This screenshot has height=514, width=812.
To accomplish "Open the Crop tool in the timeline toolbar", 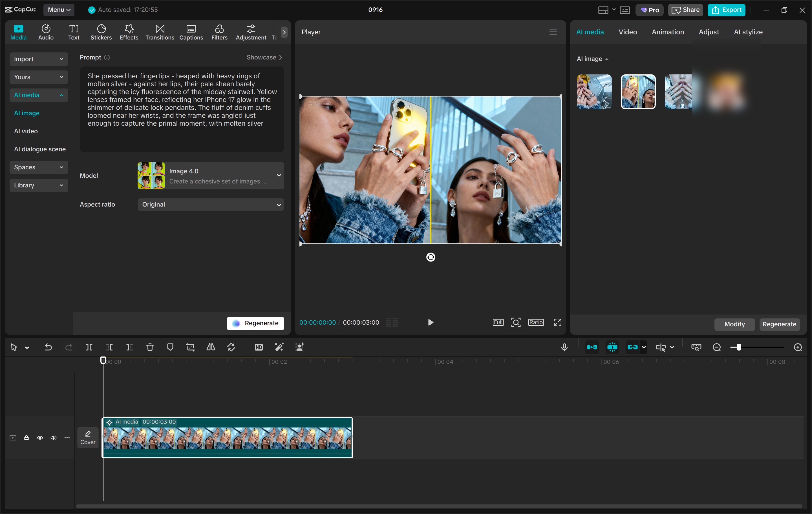I will point(191,347).
